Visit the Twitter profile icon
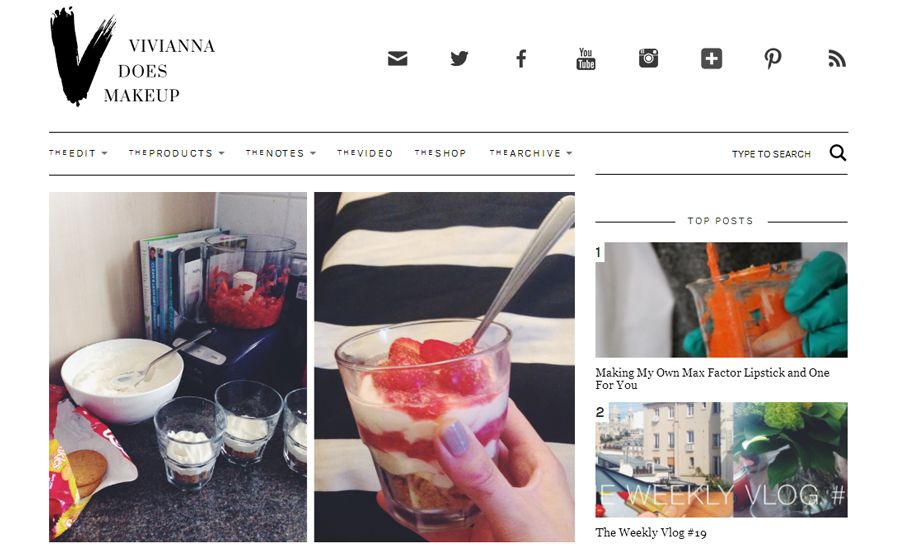 459,59
